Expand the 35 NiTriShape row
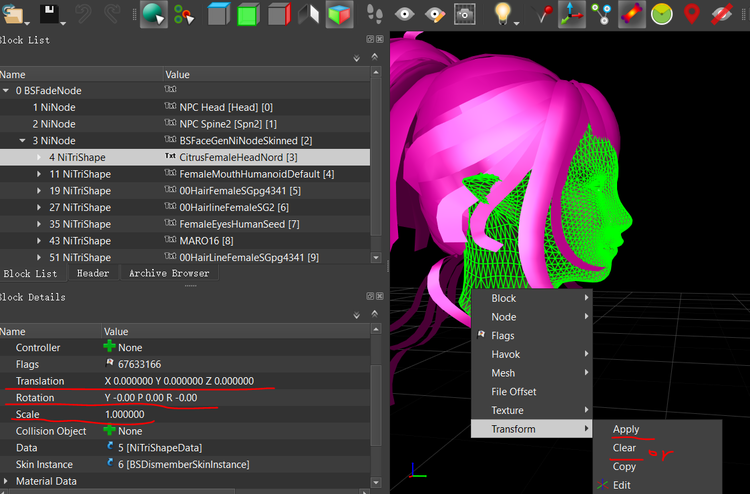 39,224
